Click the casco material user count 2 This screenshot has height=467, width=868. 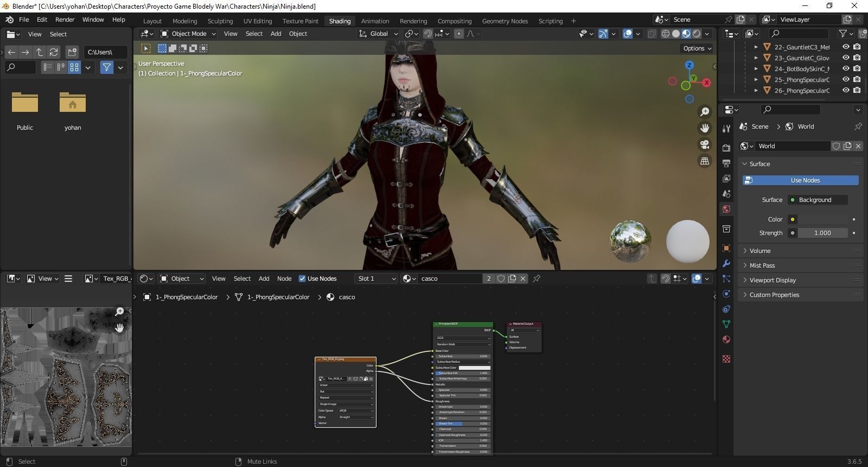(489, 279)
